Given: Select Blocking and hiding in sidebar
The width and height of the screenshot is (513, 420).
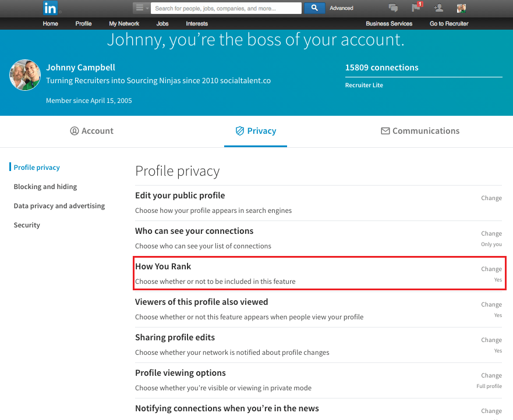Looking at the screenshot, I should click(45, 187).
